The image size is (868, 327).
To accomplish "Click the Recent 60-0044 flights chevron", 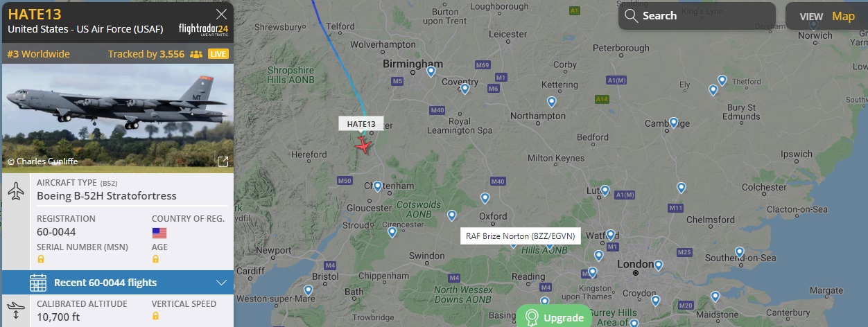I will pyautogui.click(x=222, y=283).
